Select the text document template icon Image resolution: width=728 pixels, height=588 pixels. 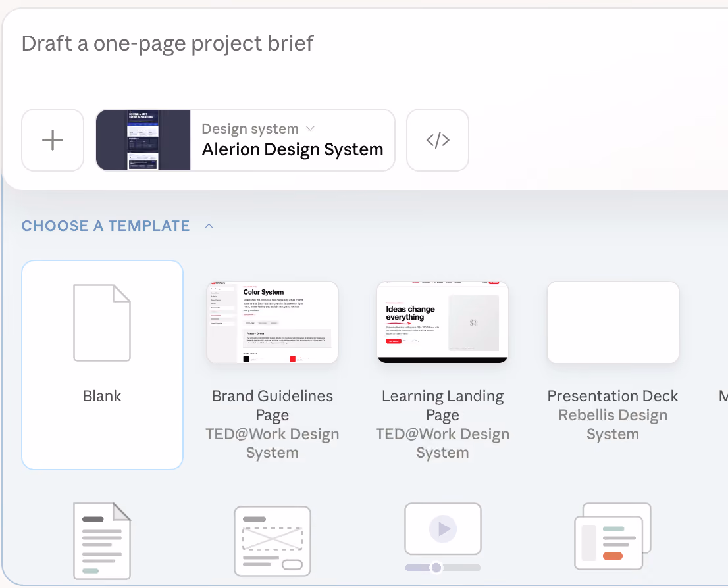pos(102,541)
